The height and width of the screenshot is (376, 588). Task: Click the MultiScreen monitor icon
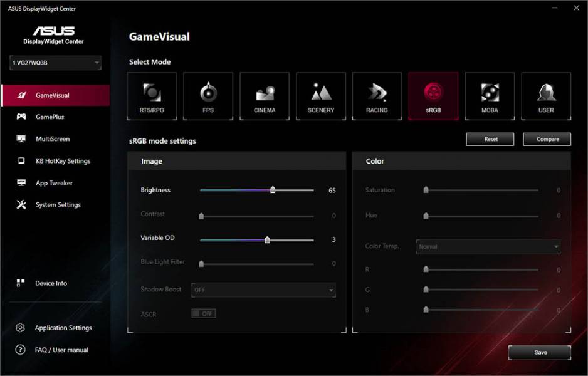coord(21,138)
